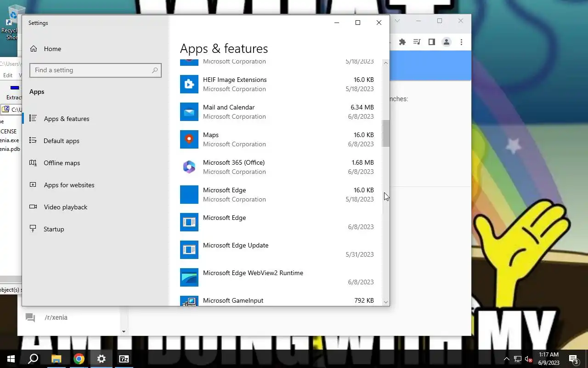Open Chrome's three-dot menu
Screen dimensions: 588x368
point(461,42)
